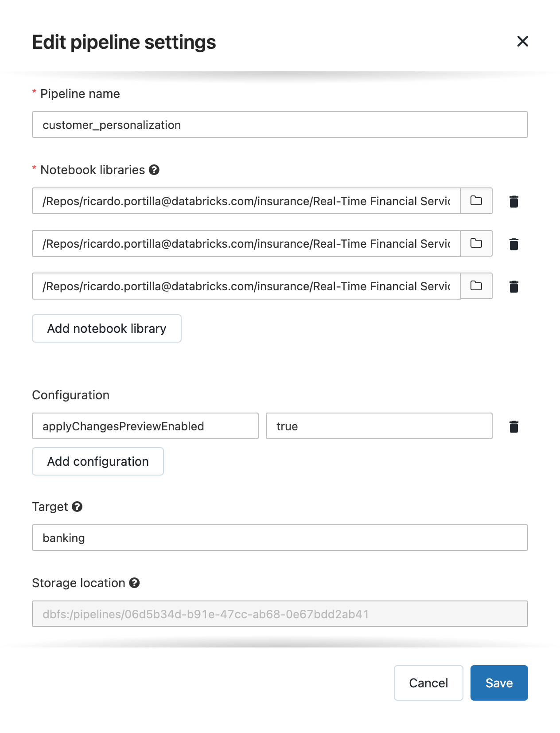Save the pipeline settings
The image size is (560, 733).
(x=499, y=683)
